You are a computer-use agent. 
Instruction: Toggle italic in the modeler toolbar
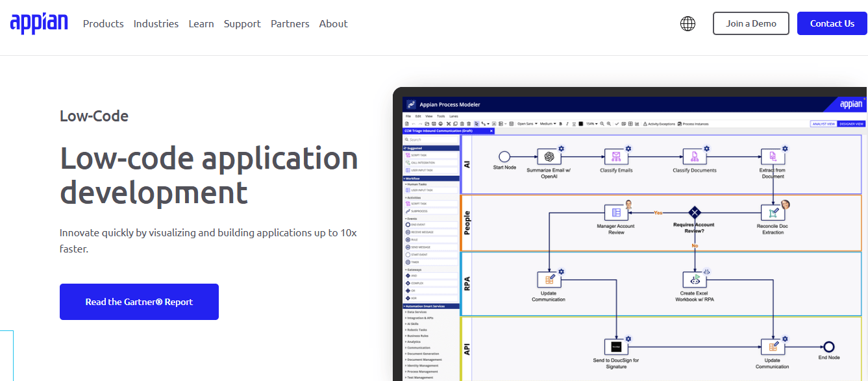click(x=567, y=123)
